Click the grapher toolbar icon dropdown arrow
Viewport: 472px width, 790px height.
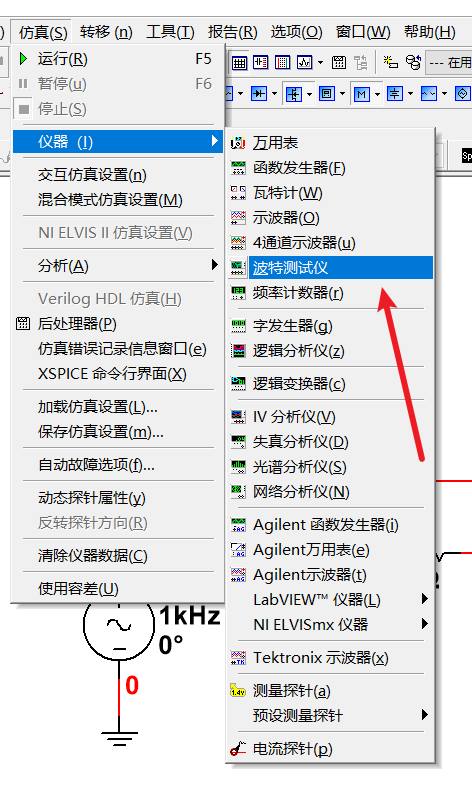[320, 63]
